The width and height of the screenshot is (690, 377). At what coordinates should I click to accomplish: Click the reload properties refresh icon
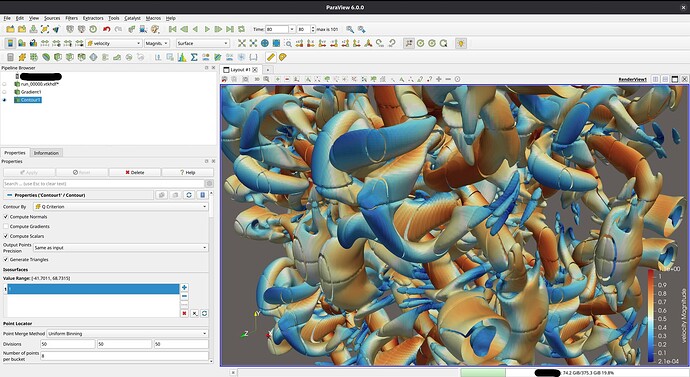tap(189, 195)
